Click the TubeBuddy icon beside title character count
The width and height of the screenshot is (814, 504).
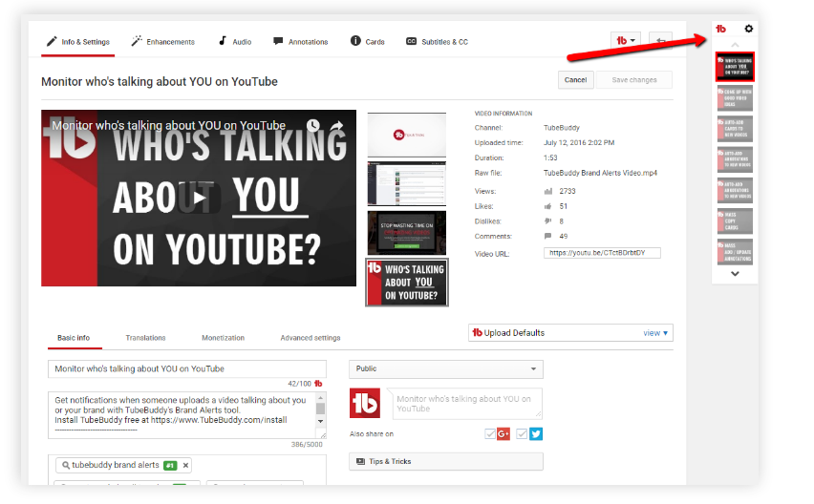point(318,383)
